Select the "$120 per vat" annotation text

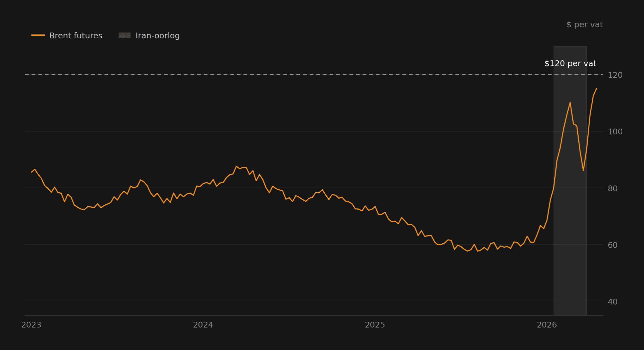pyautogui.click(x=570, y=64)
